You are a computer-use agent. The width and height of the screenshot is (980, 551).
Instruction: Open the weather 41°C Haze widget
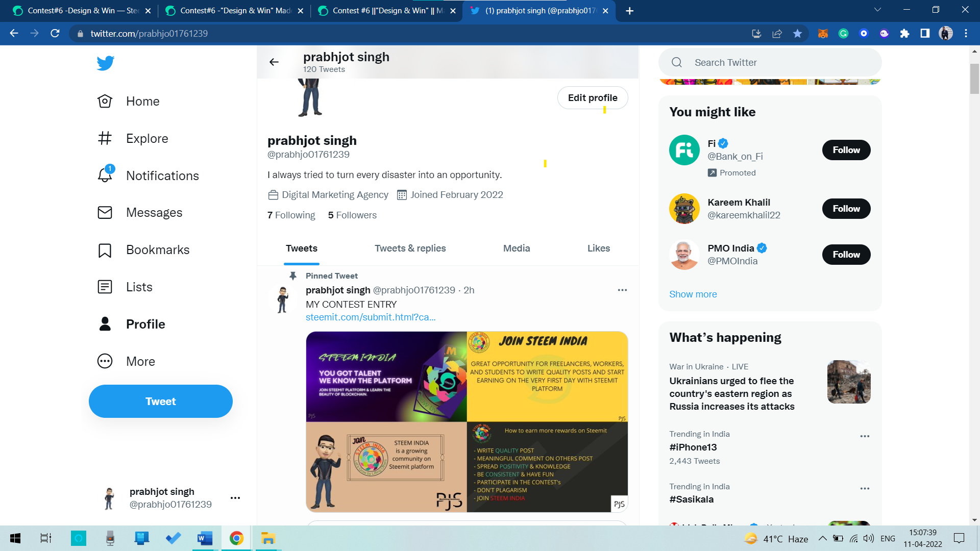(x=776, y=539)
